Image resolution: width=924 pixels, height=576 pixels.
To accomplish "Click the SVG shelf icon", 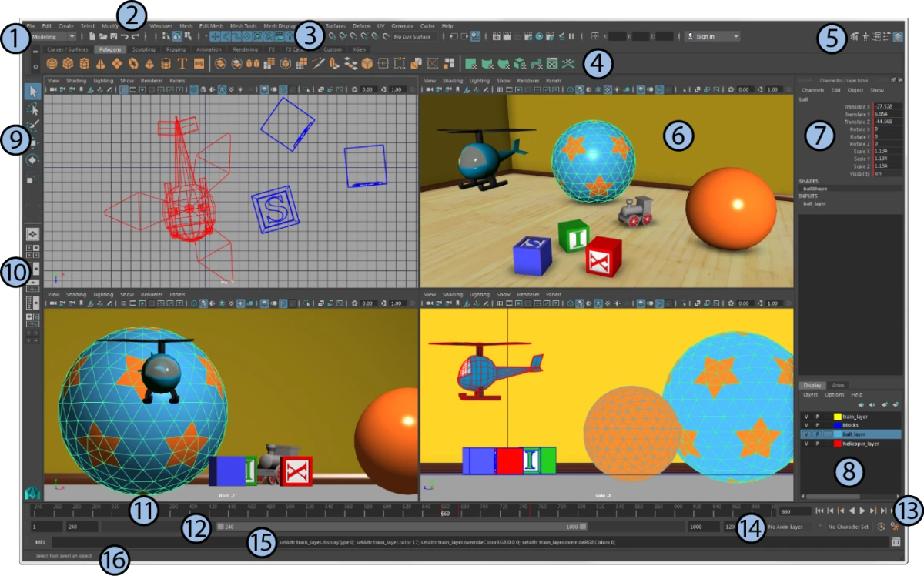I will coord(199,63).
